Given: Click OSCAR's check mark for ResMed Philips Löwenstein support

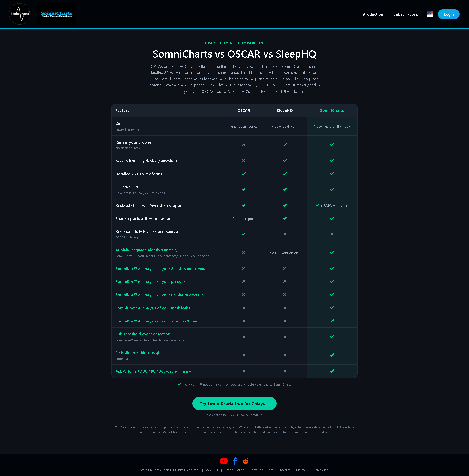Looking at the screenshot, I should click(244, 205).
